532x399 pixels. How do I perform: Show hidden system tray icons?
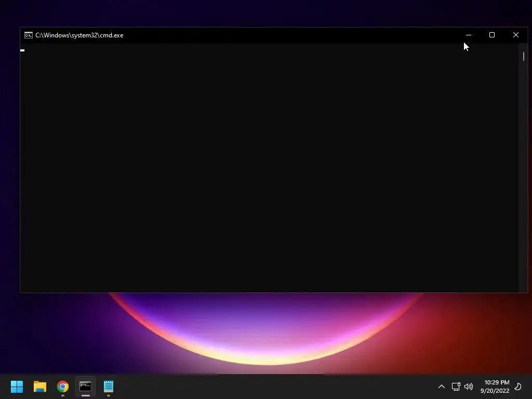coord(442,387)
